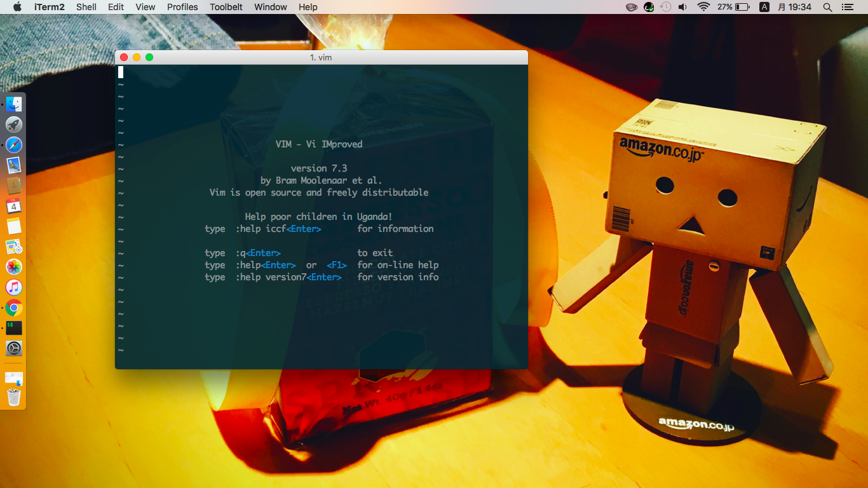Launch iTunes from the Dock
The height and width of the screenshot is (488, 868).
[x=14, y=287]
